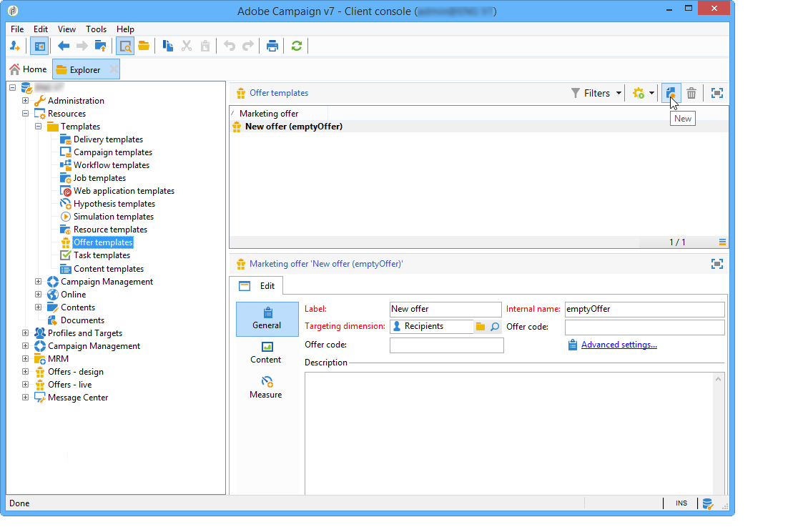803x532 pixels.
Task: Open list options menu beside 1 / 1
Action: tap(722, 242)
